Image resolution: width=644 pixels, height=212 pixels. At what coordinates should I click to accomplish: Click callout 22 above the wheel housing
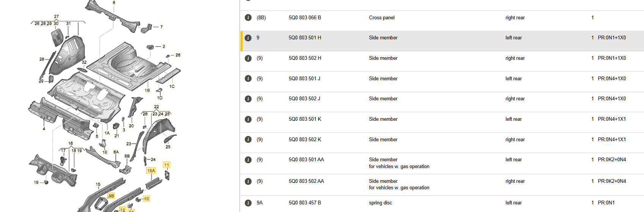point(156,107)
